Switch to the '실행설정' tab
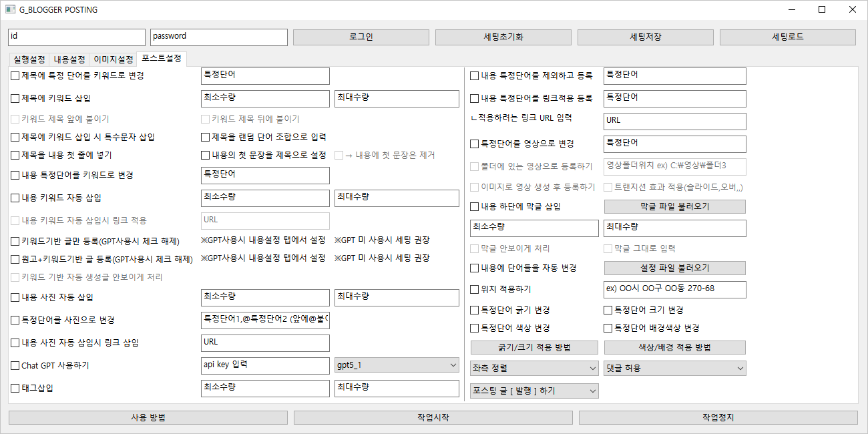 click(x=29, y=59)
